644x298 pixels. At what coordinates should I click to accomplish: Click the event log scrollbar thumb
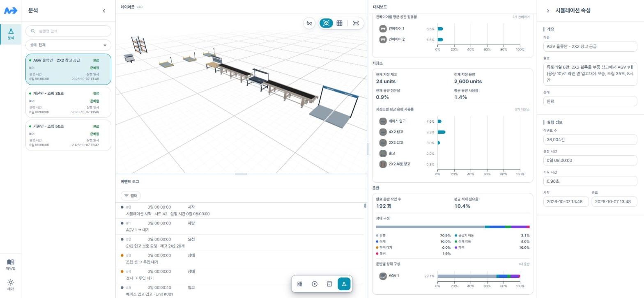(365, 206)
